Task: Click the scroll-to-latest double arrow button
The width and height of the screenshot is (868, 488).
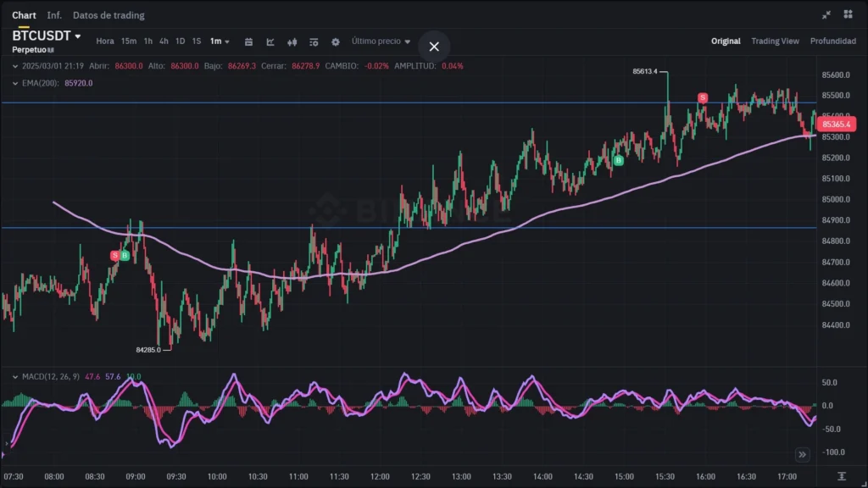Action: [800, 453]
